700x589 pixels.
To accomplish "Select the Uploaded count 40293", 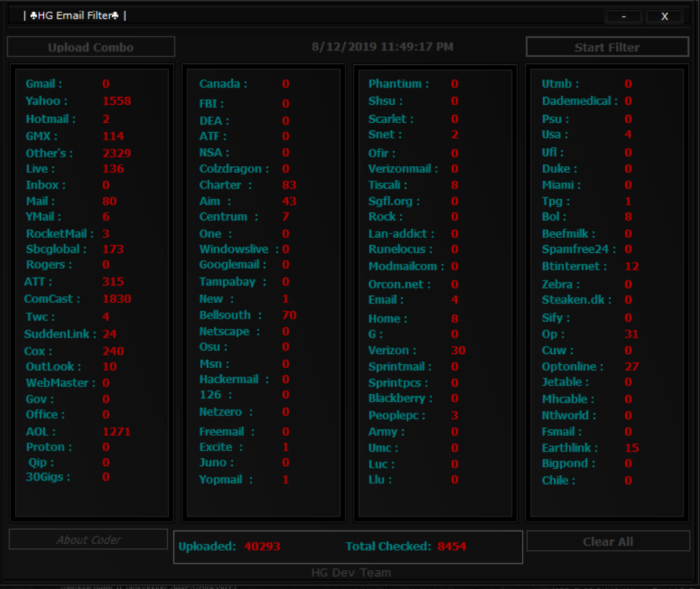I will 262,546.
